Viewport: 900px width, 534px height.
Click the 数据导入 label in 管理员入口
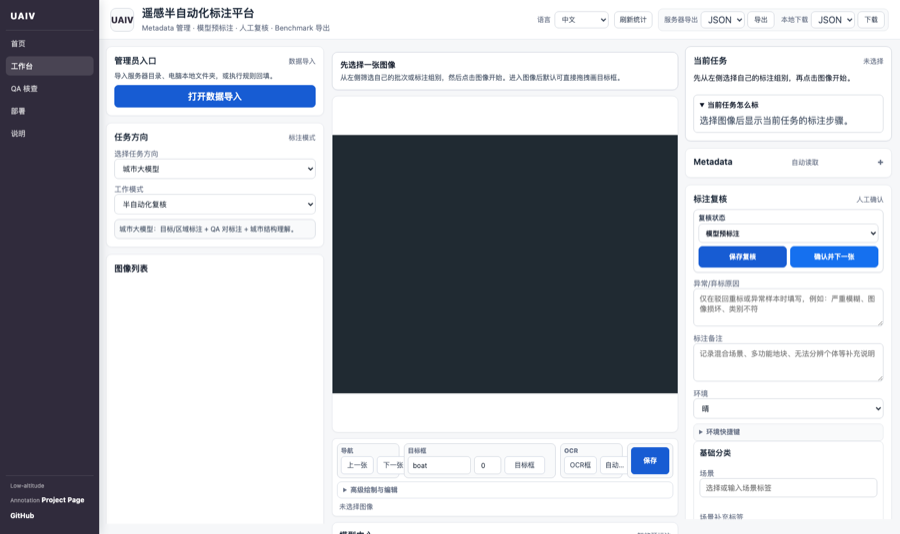(x=302, y=61)
